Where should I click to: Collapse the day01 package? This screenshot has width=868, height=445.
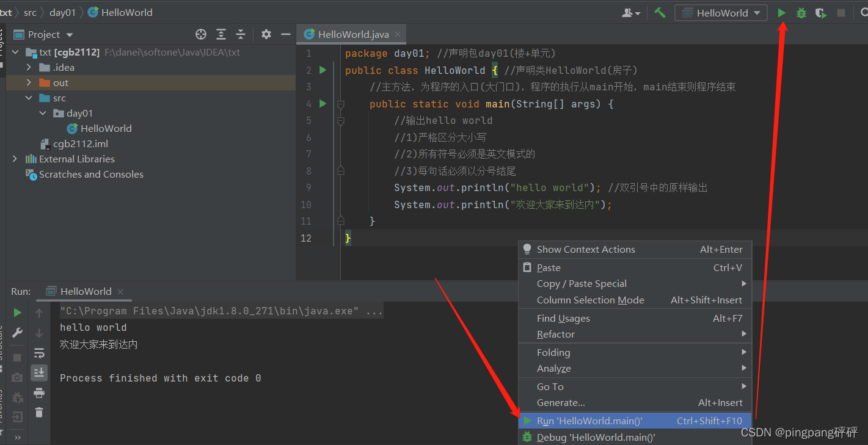point(42,113)
